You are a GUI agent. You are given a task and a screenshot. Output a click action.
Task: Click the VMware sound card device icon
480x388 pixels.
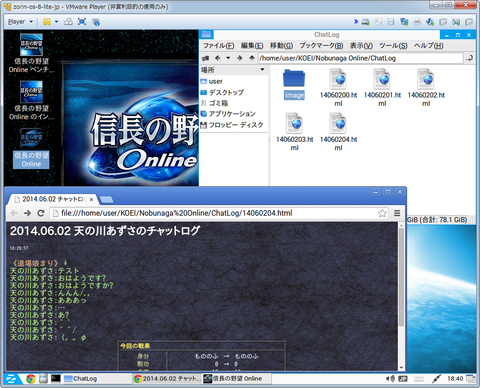[430, 22]
